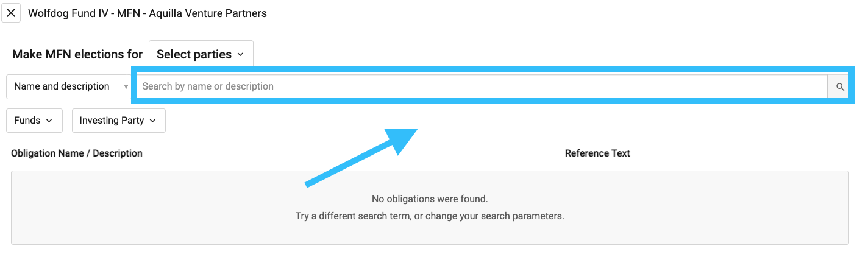Close the Wolfdog Fund IV MFN panel
868x257 pixels.
[x=11, y=13]
